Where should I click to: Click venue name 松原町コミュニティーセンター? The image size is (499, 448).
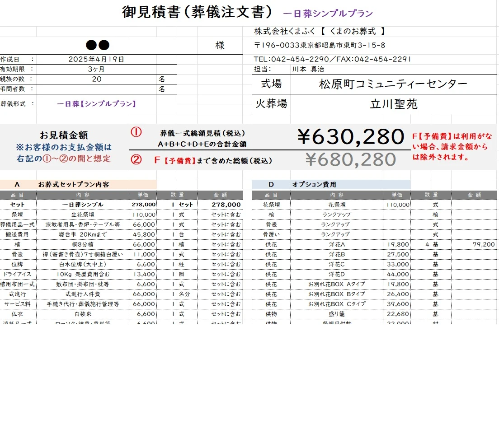click(x=393, y=84)
